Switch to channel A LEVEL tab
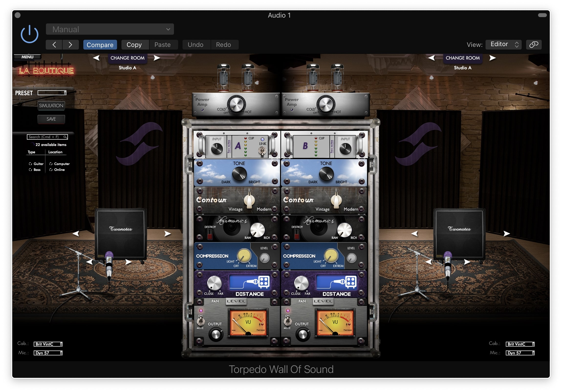This screenshot has width=562, height=392. point(236,301)
